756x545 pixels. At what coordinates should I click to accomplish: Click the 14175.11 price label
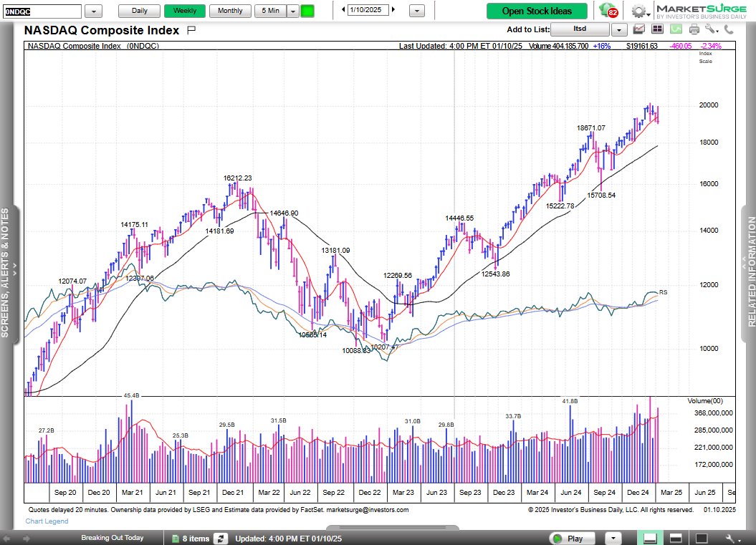[135, 225]
